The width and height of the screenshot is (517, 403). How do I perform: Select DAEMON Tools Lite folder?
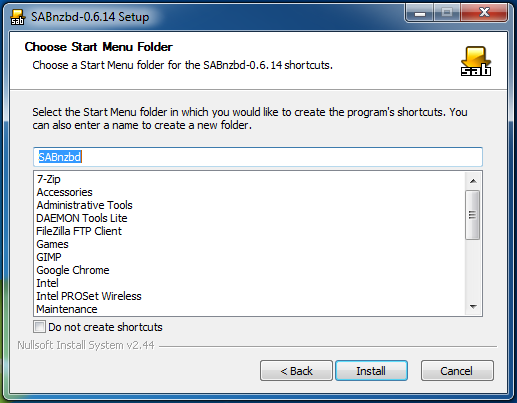click(x=82, y=218)
